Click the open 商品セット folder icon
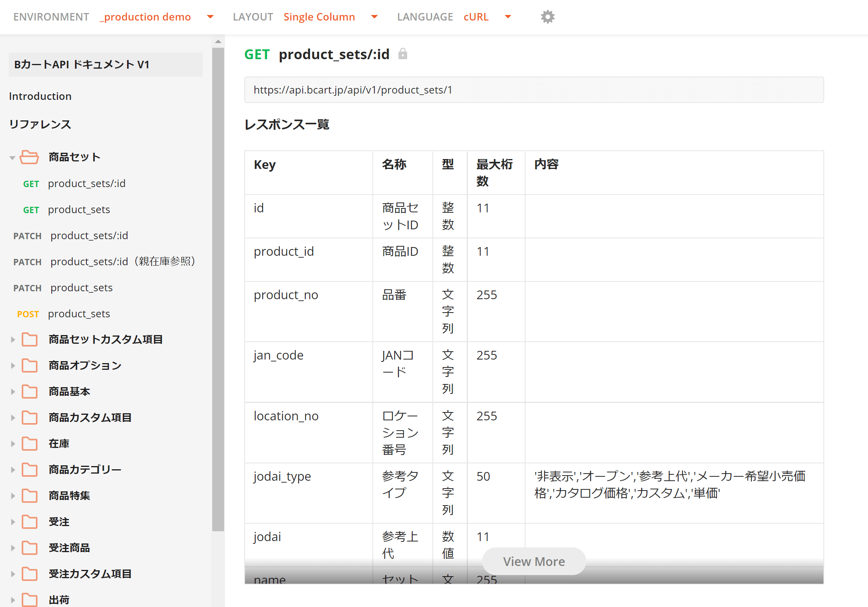 pos(29,157)
